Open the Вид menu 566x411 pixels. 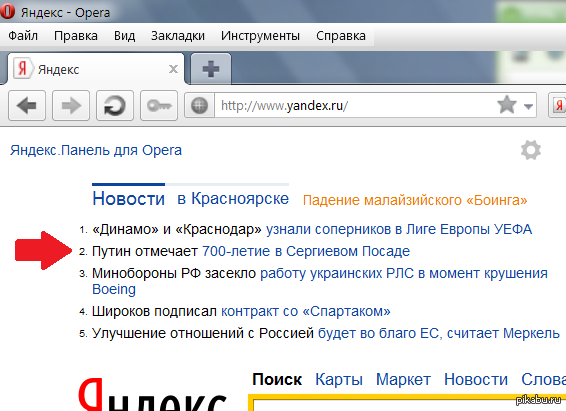125,36
